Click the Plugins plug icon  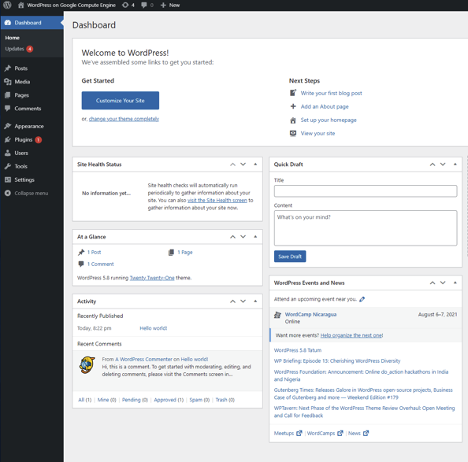click(8, 140)
